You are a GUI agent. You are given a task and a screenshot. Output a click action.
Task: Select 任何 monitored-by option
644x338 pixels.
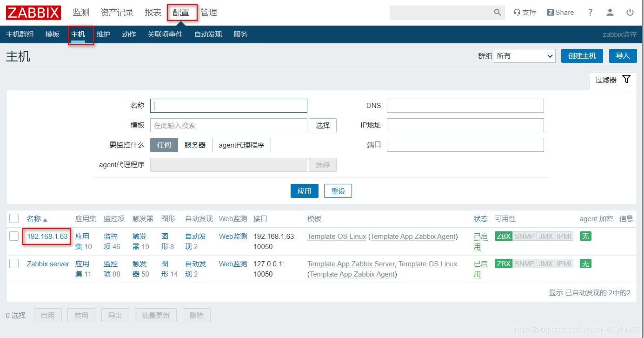click(x=164, y=145)
